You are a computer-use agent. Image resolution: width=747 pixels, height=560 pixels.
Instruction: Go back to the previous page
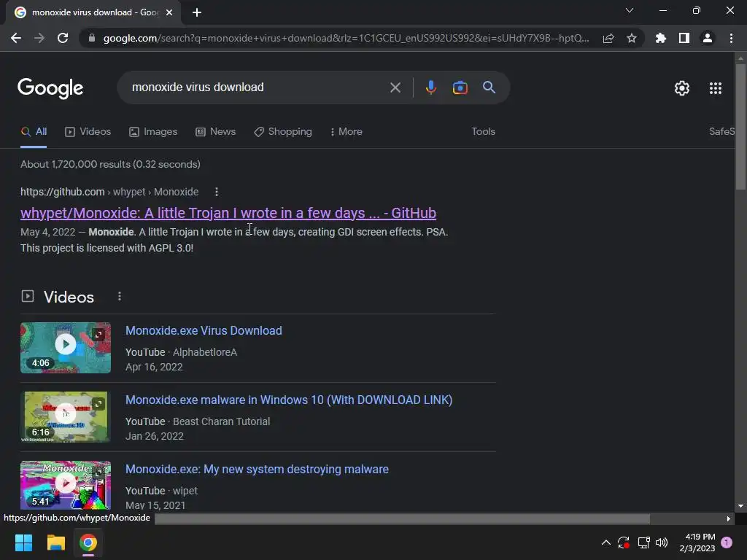(x=16, y=38)
